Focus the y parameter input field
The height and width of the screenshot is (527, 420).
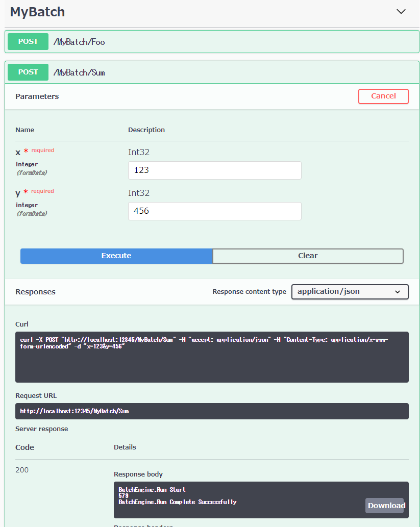[214, 211]
